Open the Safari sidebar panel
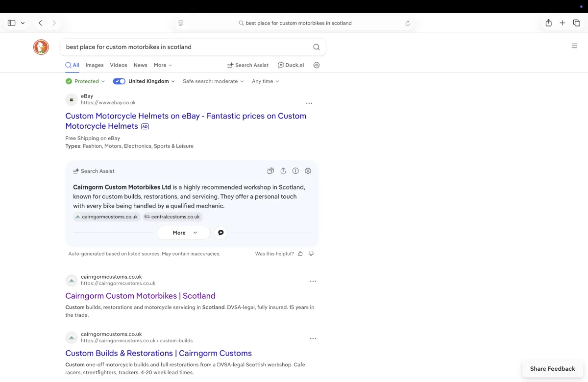The height and width of the screenshot is (382, 588). point(11,23)
